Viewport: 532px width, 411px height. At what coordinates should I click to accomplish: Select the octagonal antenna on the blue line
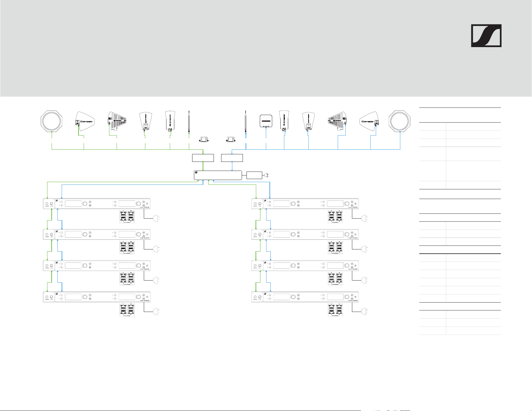400,121
